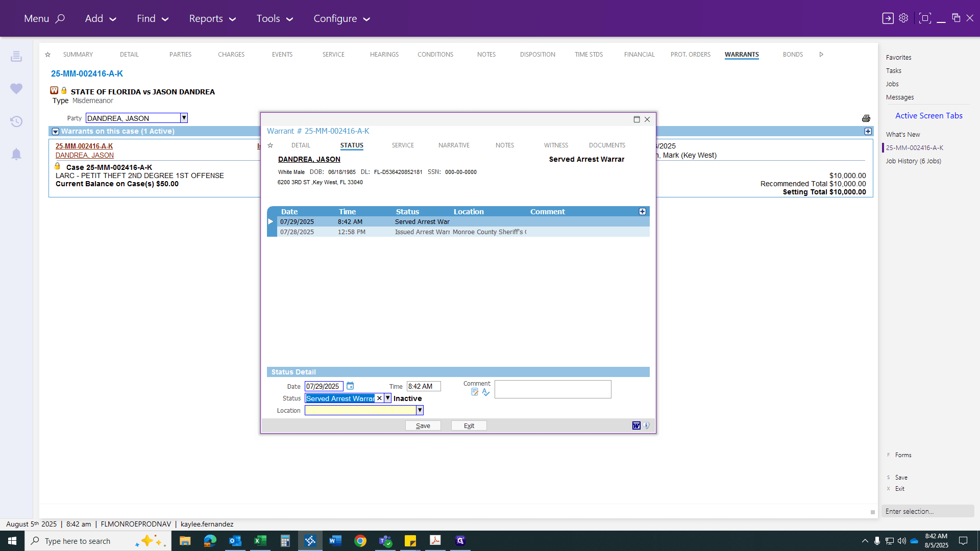Open the calendar picker next to Date

tap(350, 386)
